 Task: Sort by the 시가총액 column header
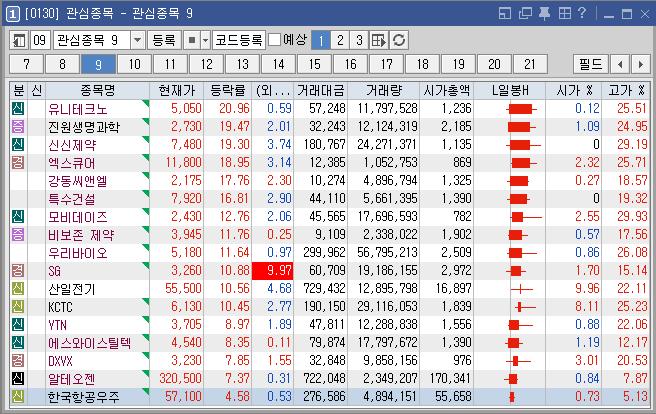point(446,90)
